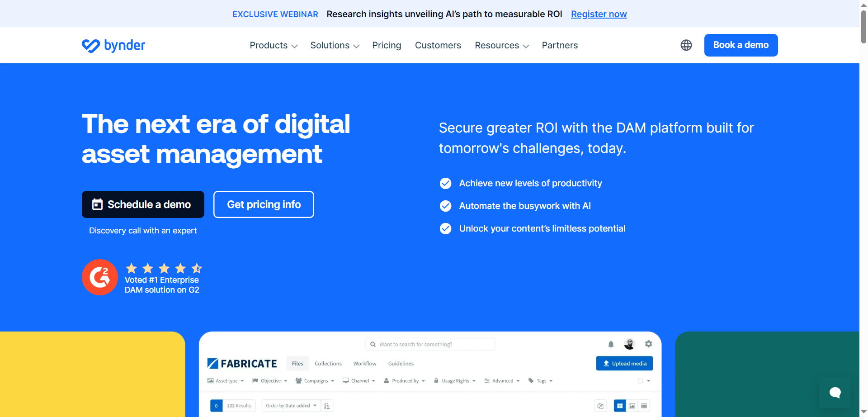Click the star rating row
This screenshot has width=868, height=417.
[164, 269]
